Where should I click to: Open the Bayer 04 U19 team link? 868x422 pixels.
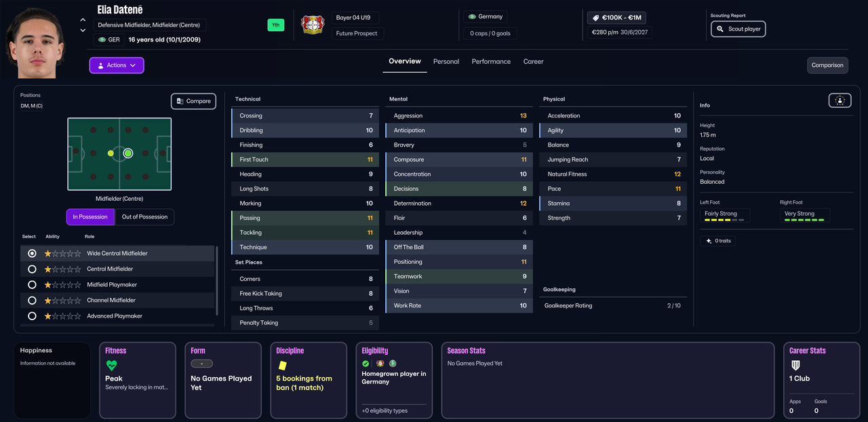(x=355, y=18)
